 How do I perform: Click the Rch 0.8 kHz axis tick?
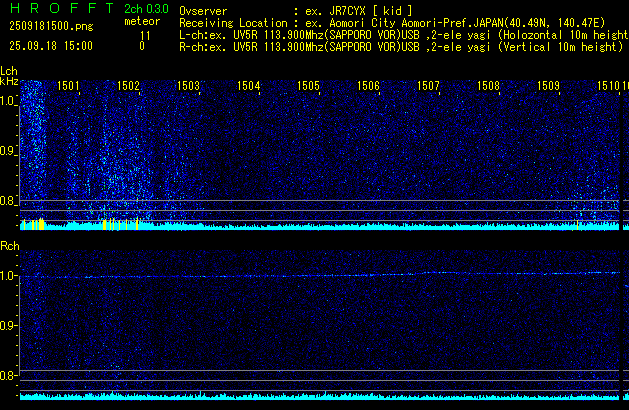(x=9, y=376)
